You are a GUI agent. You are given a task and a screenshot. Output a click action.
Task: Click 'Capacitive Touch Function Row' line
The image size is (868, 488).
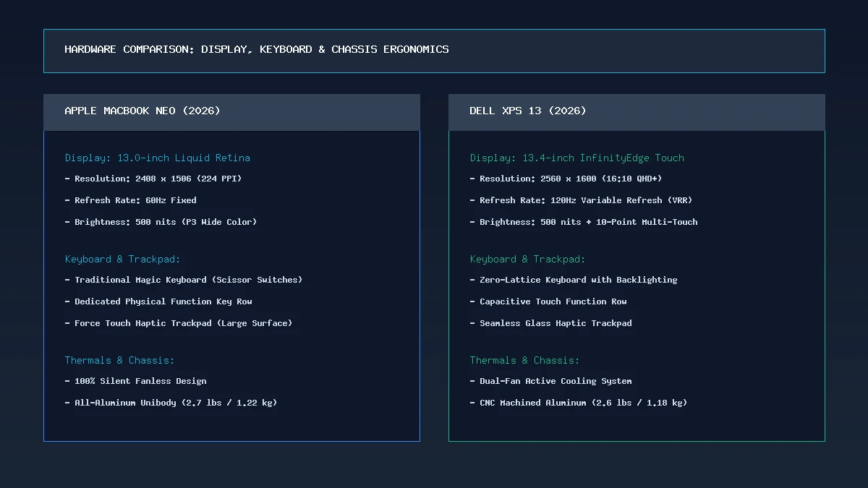[x=548, y=301]
